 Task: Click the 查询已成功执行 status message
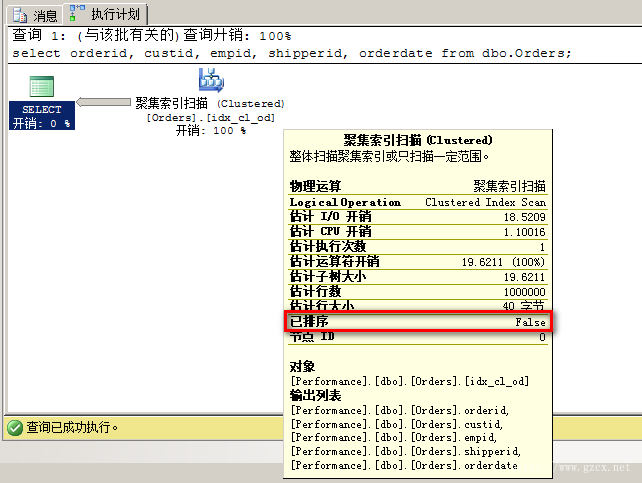(72, 427)
